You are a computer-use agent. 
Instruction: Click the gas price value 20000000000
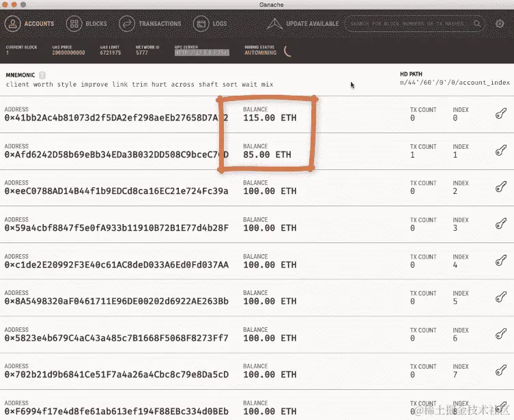68,53
